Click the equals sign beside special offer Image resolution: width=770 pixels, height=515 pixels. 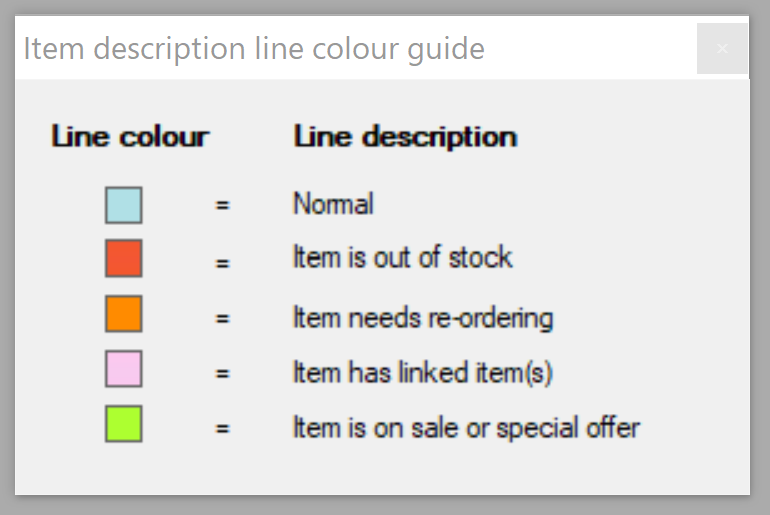tap(222, 429)
